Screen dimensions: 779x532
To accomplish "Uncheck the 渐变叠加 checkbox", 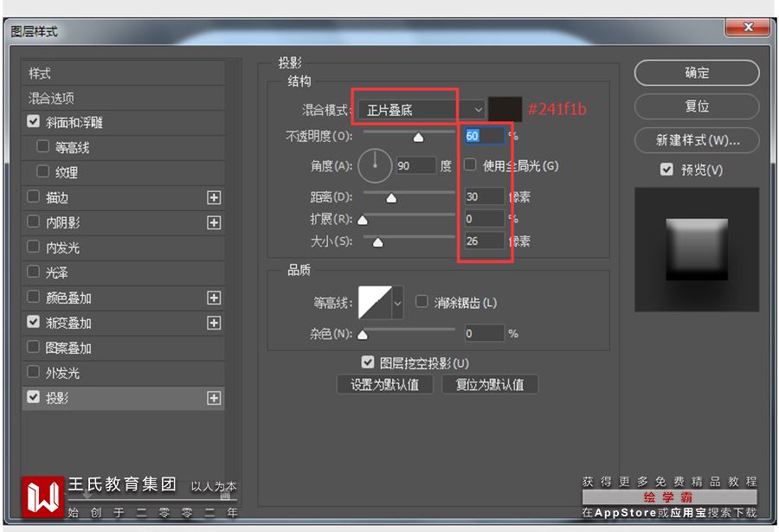I will [x=33, y=322].
